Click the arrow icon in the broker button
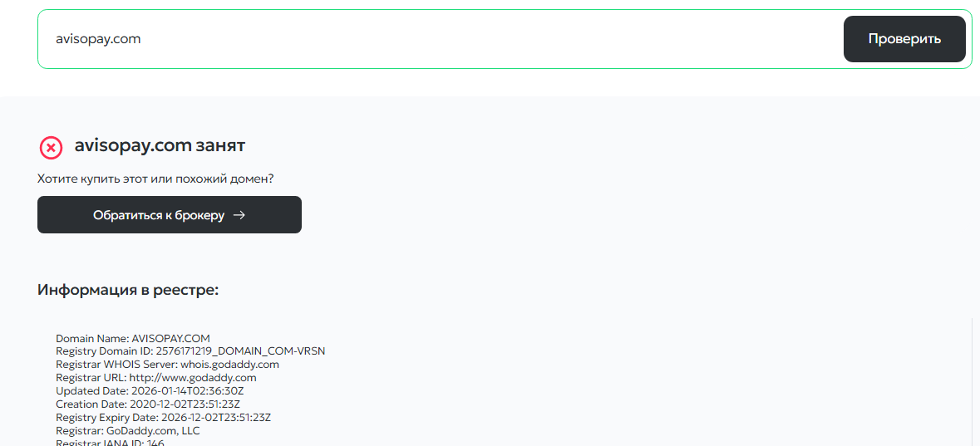 (x=239, y=215)
